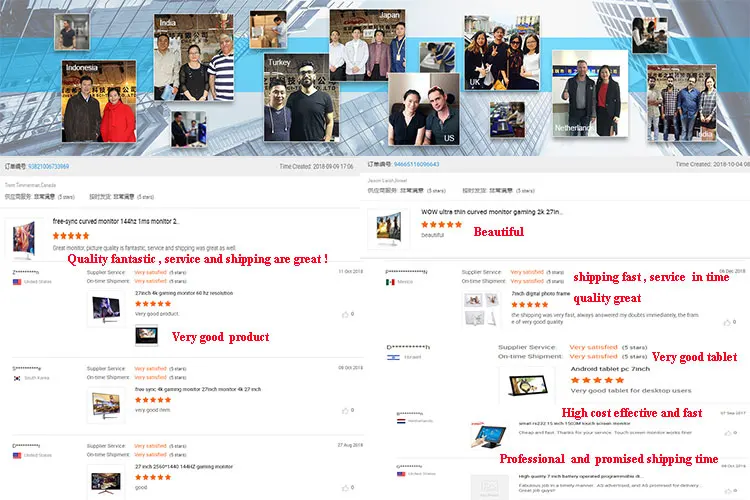Open the order number link dated 2018-10-04

point(417,164)
